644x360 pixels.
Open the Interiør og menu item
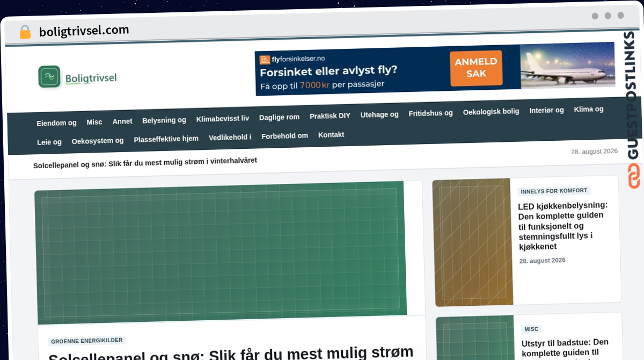pos(546,110)
